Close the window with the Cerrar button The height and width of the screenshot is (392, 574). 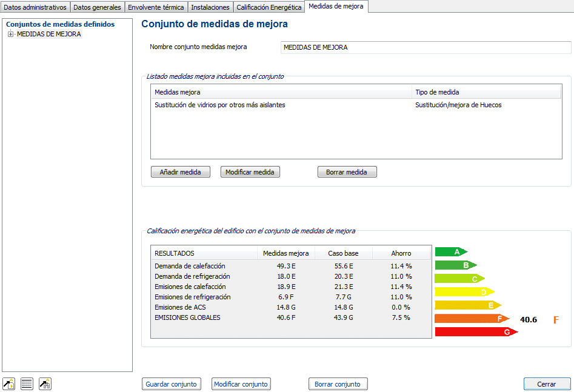point(547,384)
